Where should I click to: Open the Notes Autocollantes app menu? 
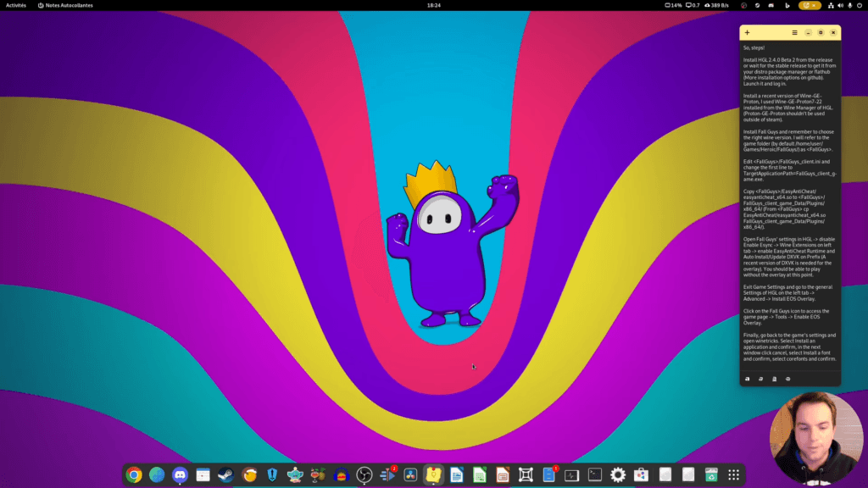65,5
